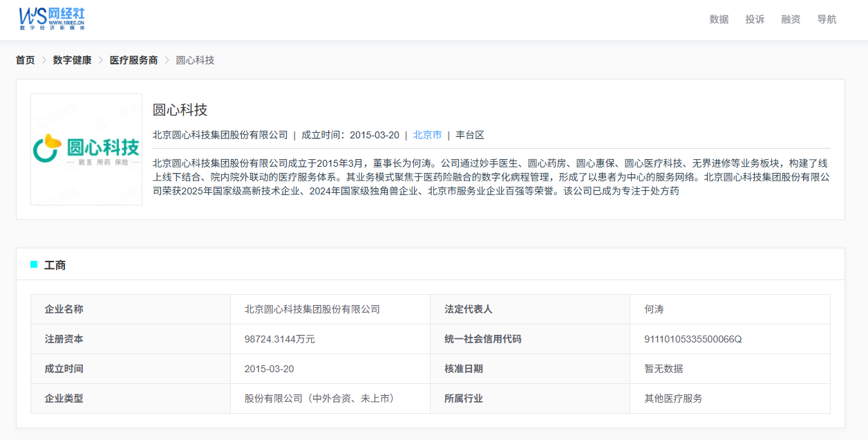Screen dimensions: 868x440
Task: Go to 首页 in the breadcrumb
Action: coord(26,60)
